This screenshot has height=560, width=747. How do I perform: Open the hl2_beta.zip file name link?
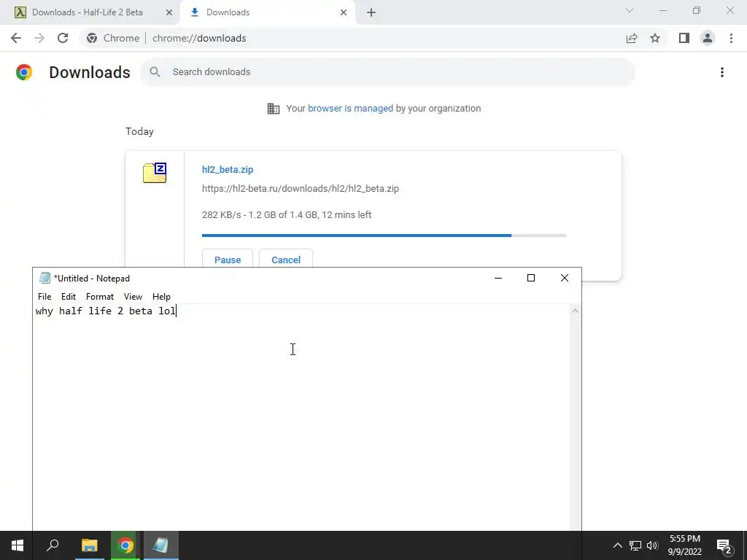click(x=228, y=169)
